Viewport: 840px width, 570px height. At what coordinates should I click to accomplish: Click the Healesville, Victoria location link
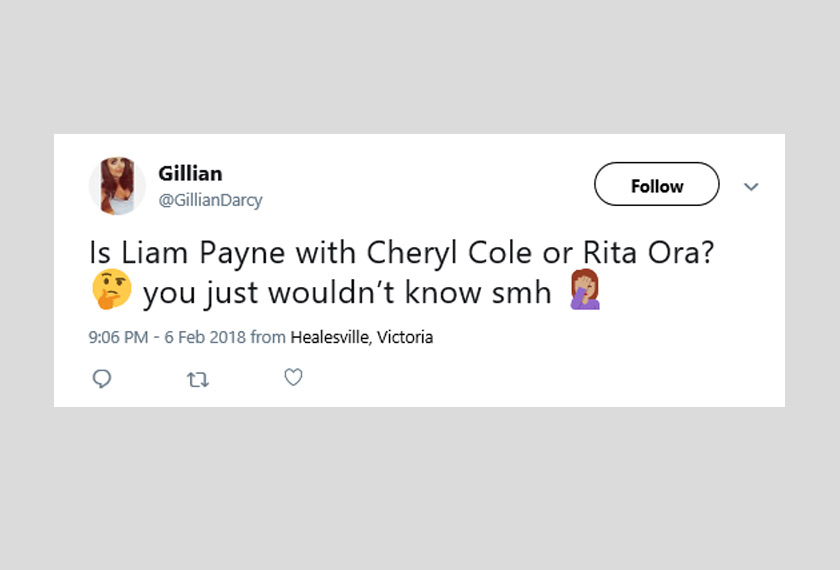point(361,338)
